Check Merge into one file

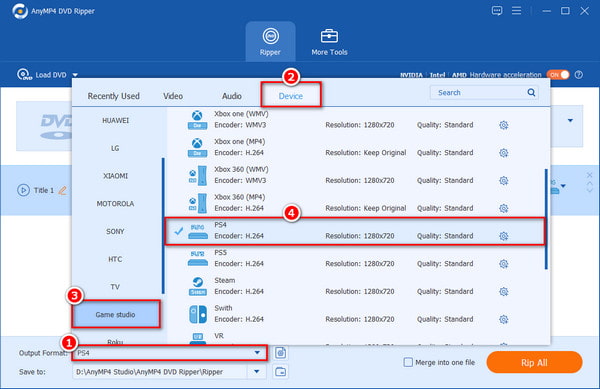click(x=408, y=362)
